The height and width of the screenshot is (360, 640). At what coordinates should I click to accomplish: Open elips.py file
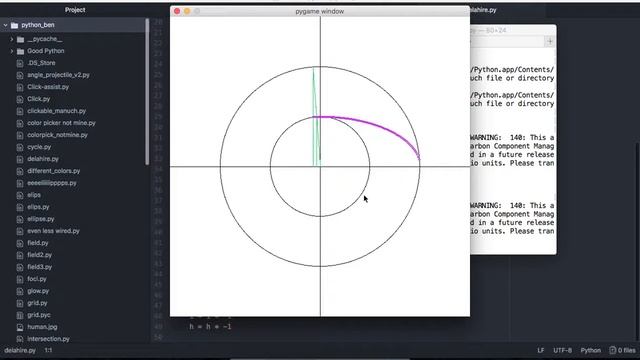click(38, 207)
